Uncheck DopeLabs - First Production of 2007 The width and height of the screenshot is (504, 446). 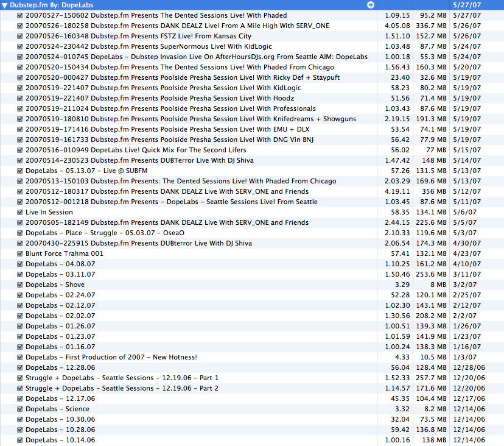coord(19,357)
